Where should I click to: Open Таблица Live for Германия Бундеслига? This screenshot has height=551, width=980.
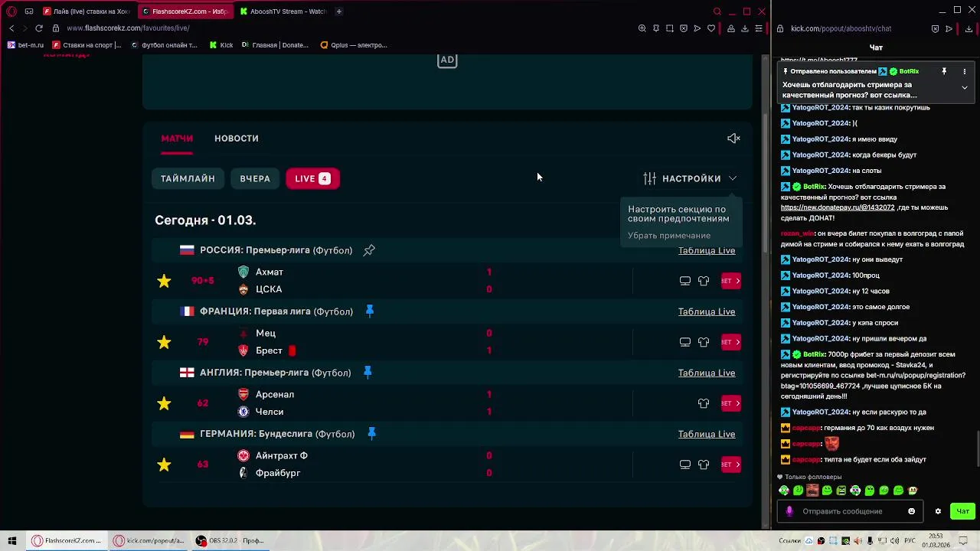click(707, 434)
